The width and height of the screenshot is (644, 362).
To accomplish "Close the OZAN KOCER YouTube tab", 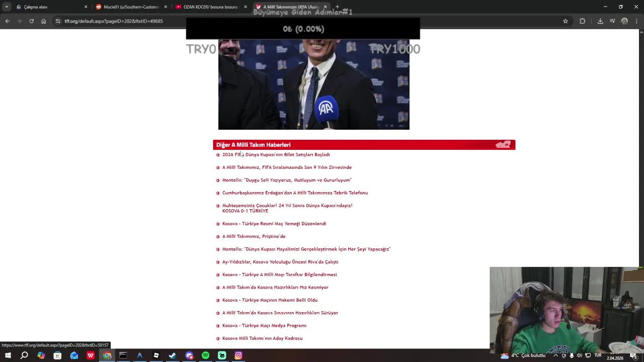I will click(x=246, y=7).
